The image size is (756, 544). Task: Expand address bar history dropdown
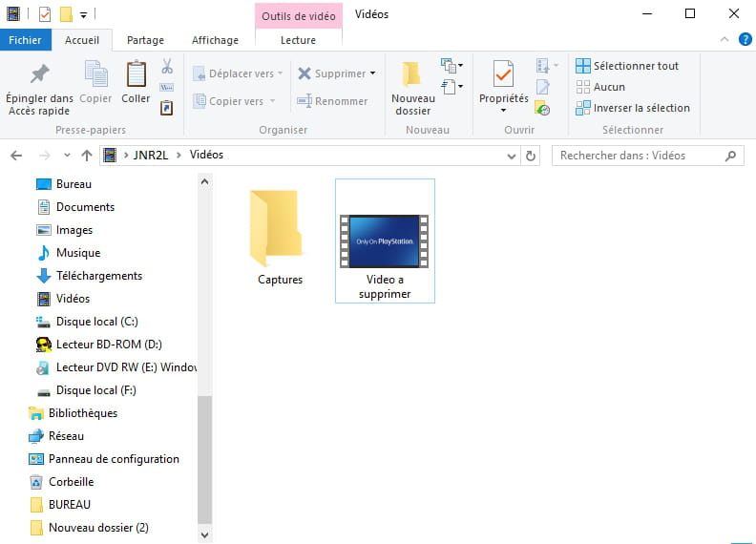(x=512, y=156)
